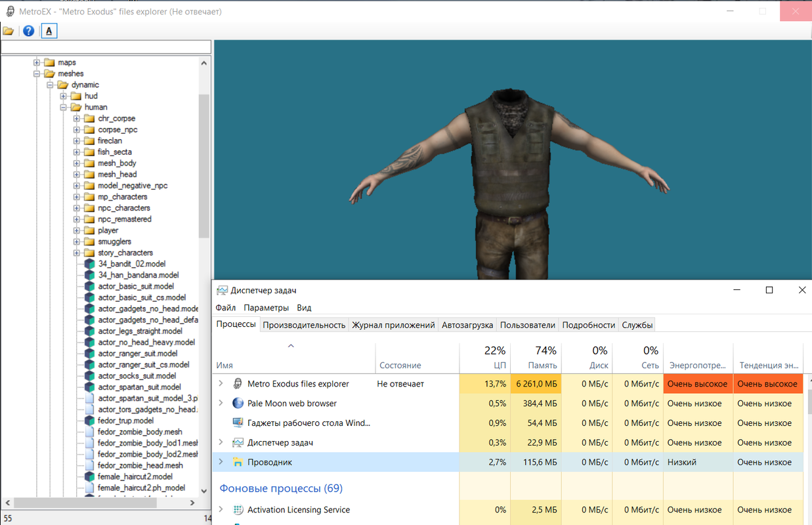Screen dimensions: 812x525
Task: Select the player folder icon
Action: (x=89, y=230)
